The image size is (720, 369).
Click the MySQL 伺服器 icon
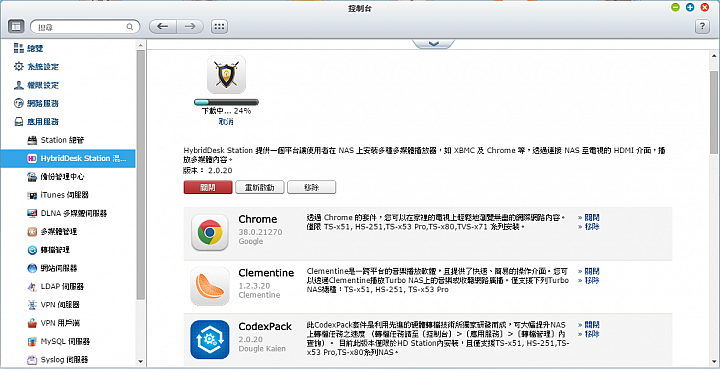[x=32, y=341]
